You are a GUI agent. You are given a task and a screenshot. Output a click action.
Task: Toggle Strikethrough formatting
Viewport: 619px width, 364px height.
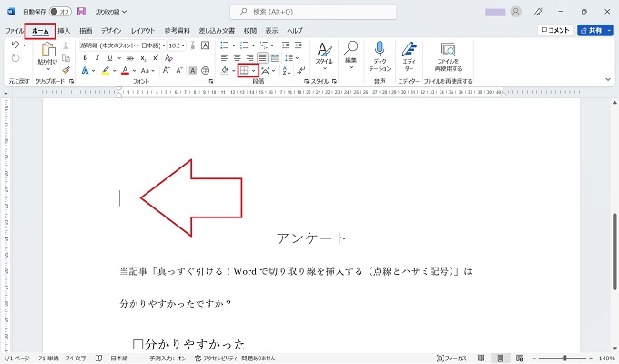click(x=130, y=58)
